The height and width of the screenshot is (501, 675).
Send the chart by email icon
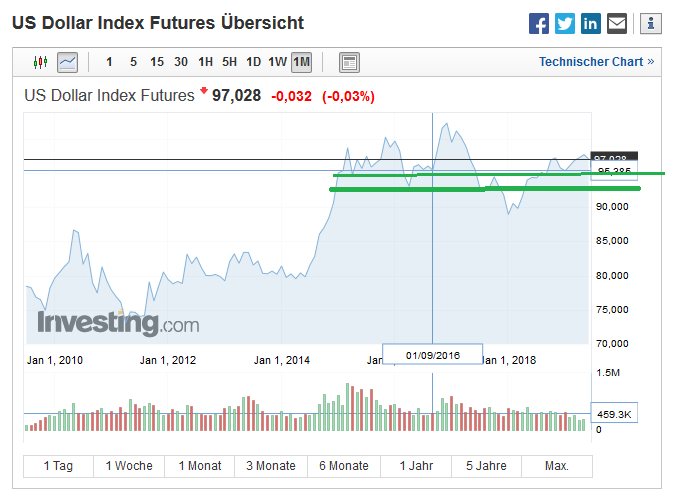click(x=617, y=23)
